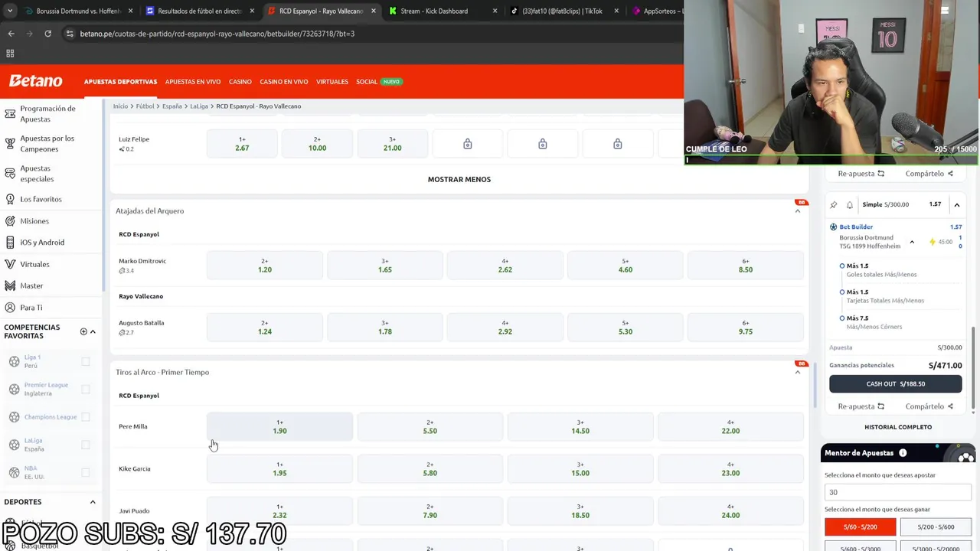Click the browser address bar URL

click(217, 34)
